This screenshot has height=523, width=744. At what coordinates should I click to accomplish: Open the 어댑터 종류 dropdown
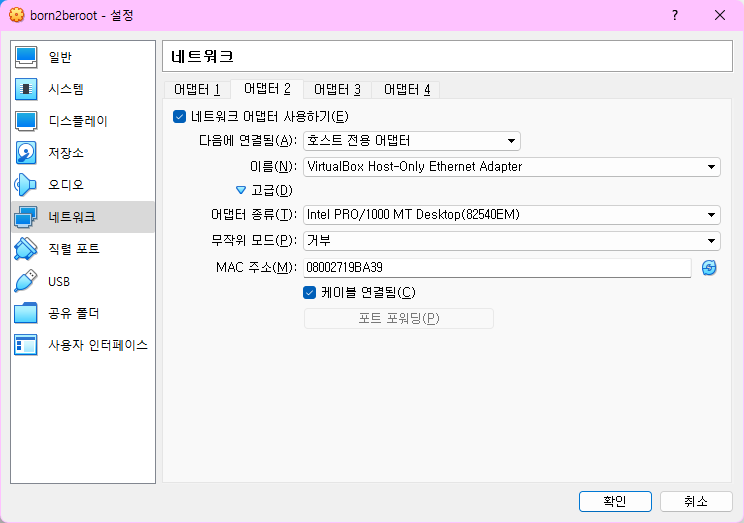click(512, 215)
